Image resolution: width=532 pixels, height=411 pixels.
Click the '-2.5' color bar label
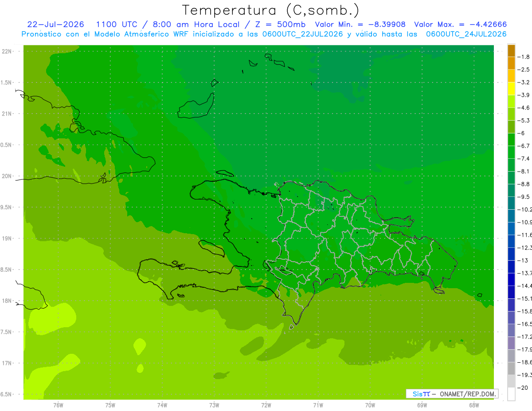(523, 70)
